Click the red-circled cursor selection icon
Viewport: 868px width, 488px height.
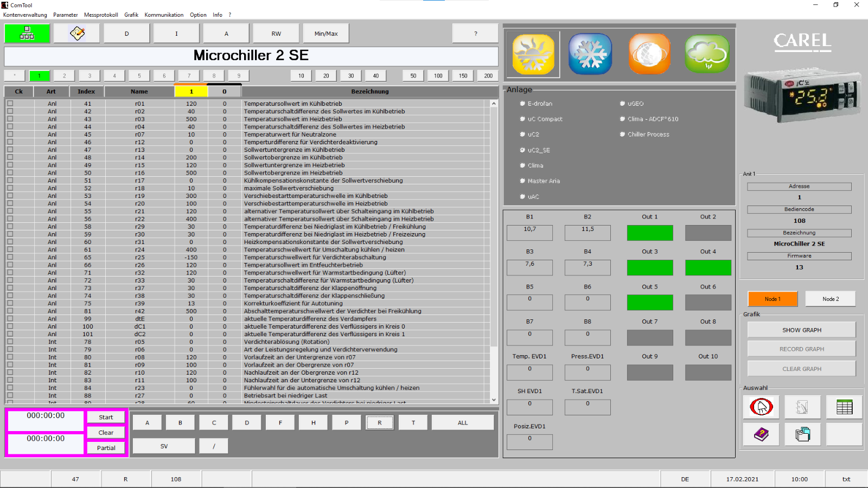[x=761, y=407]
